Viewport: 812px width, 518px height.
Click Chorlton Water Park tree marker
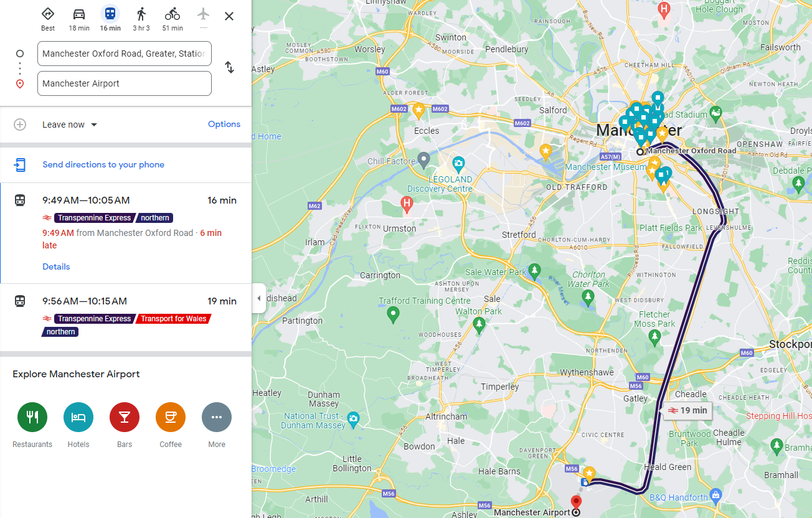coord(588,298)
